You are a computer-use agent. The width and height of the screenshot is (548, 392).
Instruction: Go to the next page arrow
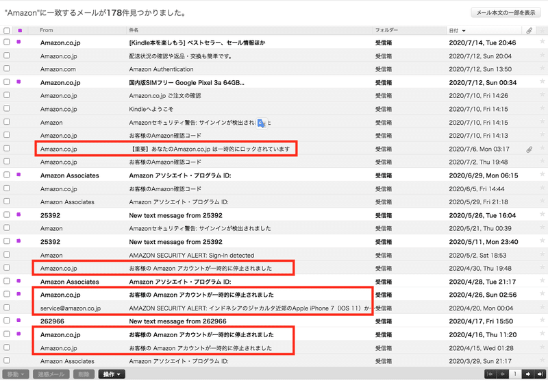[x=527, y=374]
